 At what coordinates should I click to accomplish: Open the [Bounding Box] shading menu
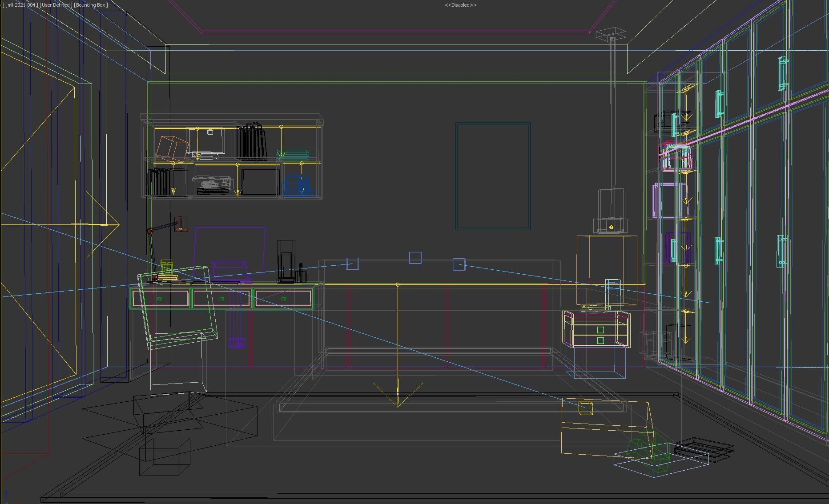point(91,5)
